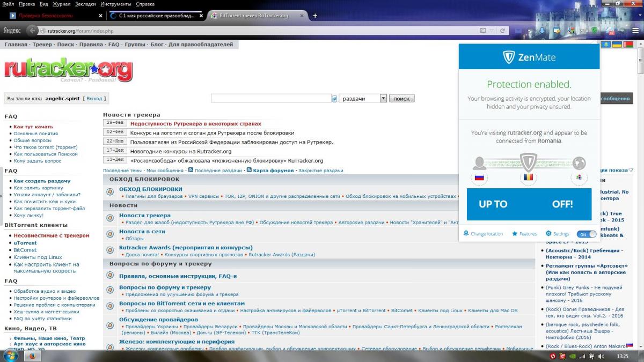Click the destination site icon in ZenMate
The height and width of the screenshot is (362, 644).
[x=579, y=178]
